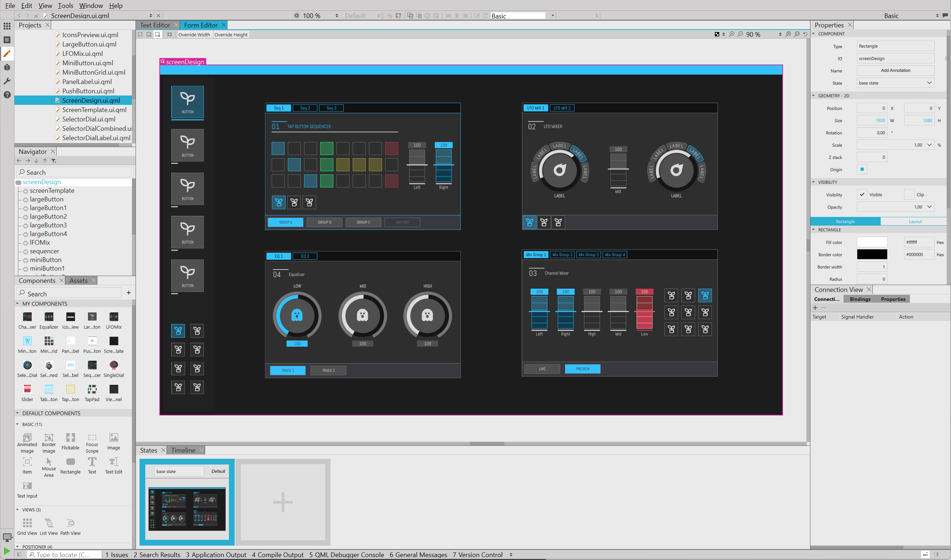Click the green Run play button
The image size is (951, 560).
click(x=6, y=551)
